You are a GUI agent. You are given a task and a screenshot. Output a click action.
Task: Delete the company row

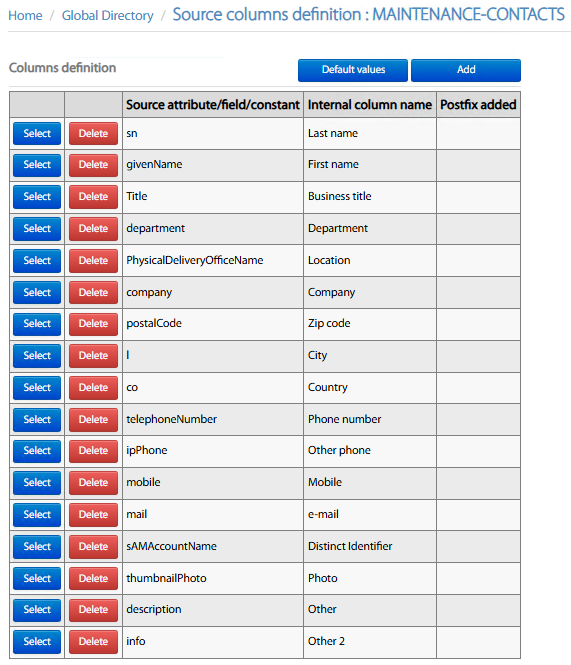(x=93, y=293)
